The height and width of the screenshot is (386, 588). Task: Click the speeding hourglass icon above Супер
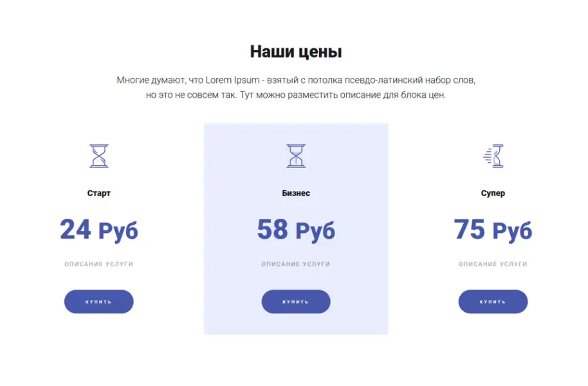coord(493,156)
